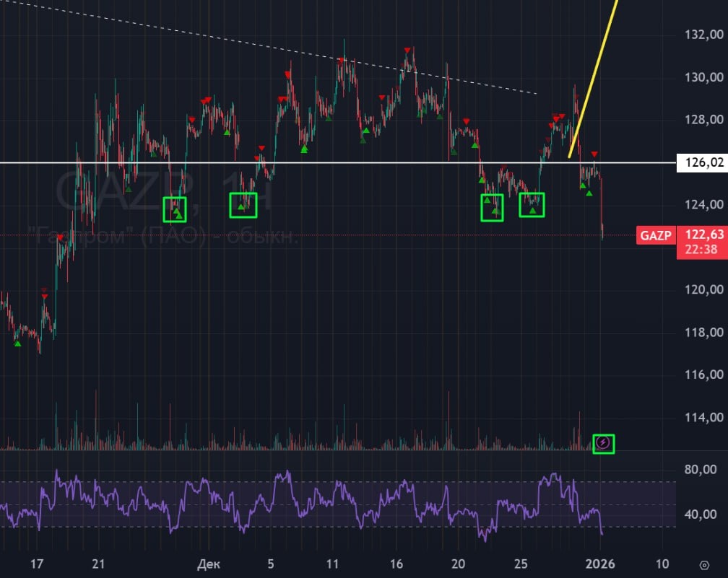Click the 118,00 price axis label
Screen dimensions: 728x578
point(704,332)
